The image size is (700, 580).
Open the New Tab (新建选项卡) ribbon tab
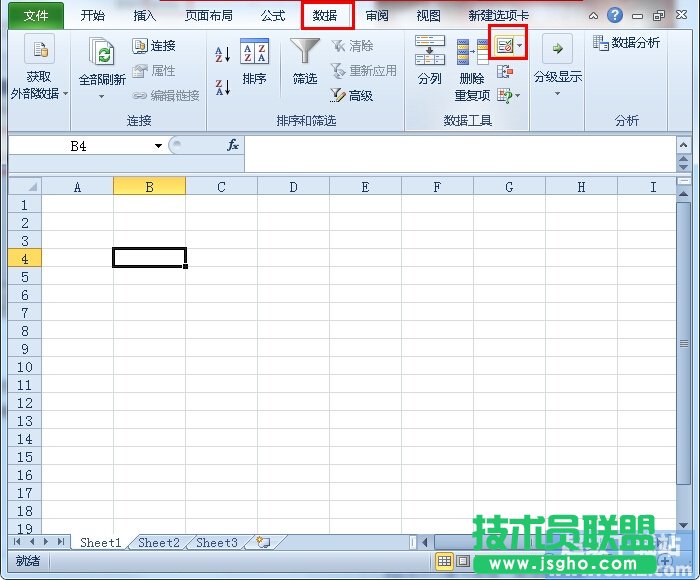498,16
